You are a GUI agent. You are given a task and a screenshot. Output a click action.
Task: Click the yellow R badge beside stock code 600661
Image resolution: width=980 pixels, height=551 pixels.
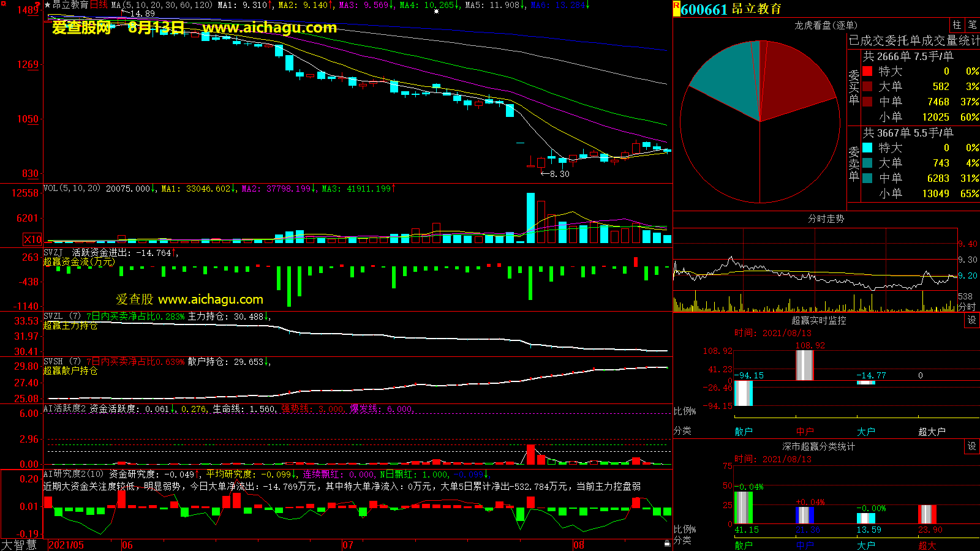coord(676,9)
